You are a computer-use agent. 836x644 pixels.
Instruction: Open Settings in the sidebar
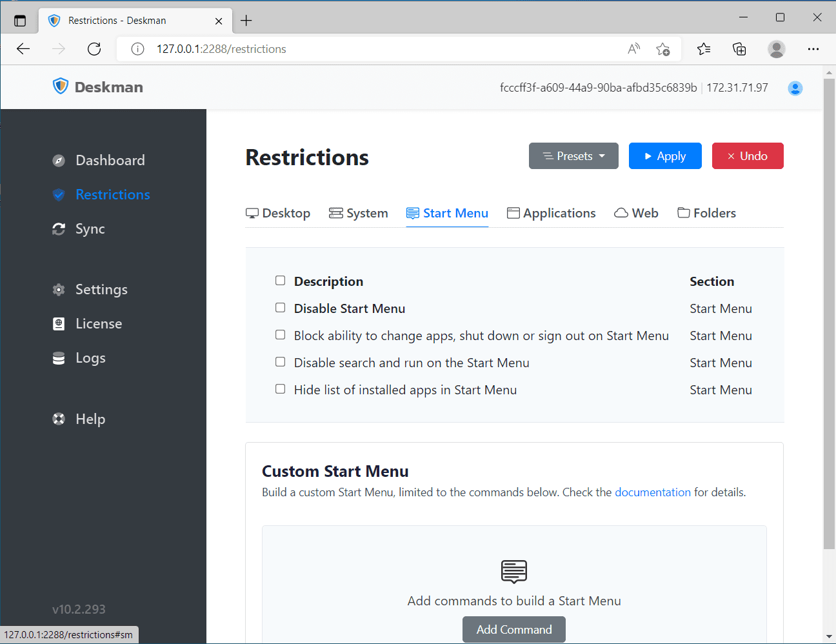point(101,290)
